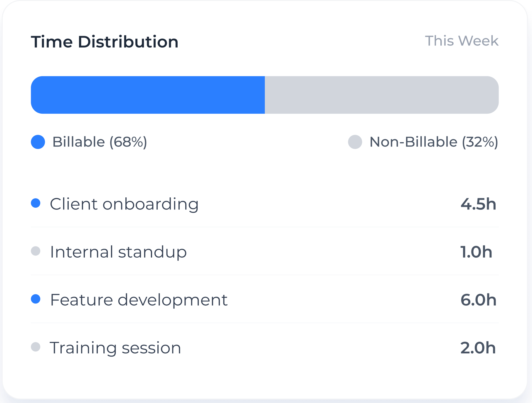This screenshot has height=403, width=532.
Task: Open the This Week period selector
Action: (462, 41)
